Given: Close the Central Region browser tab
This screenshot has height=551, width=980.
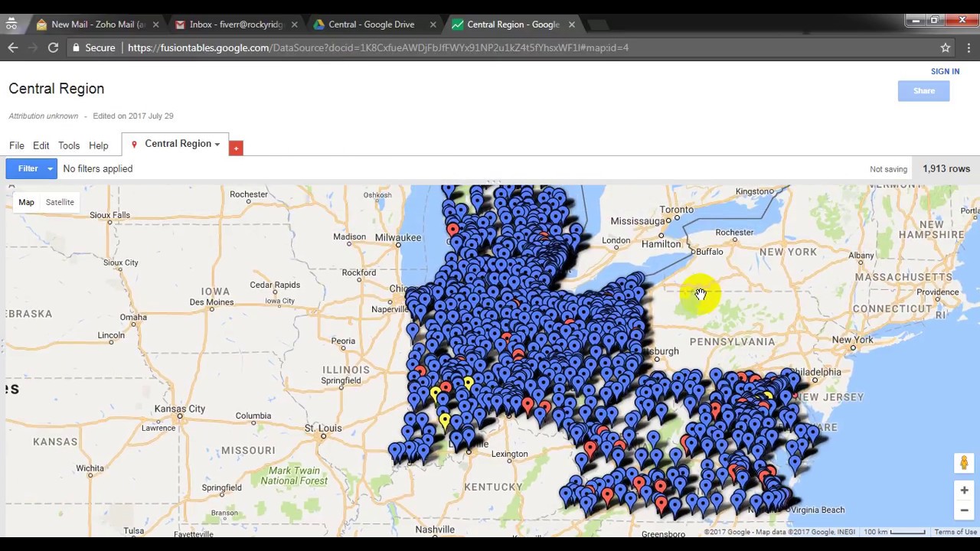Looking at the screenshot, I should click(571, 24).
